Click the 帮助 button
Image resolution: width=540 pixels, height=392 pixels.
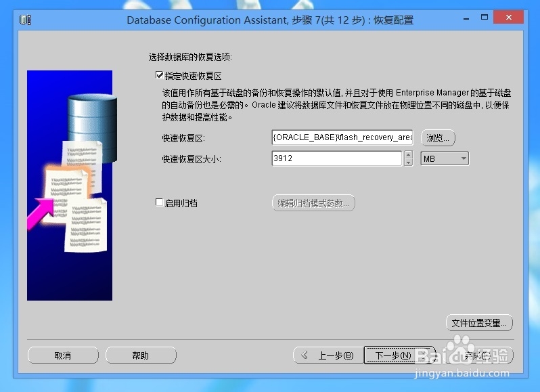(x=141, y=355)
